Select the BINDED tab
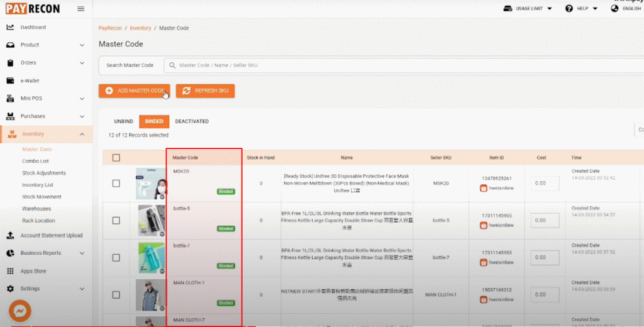Viewport: 644px width, 327px height. 154,121
